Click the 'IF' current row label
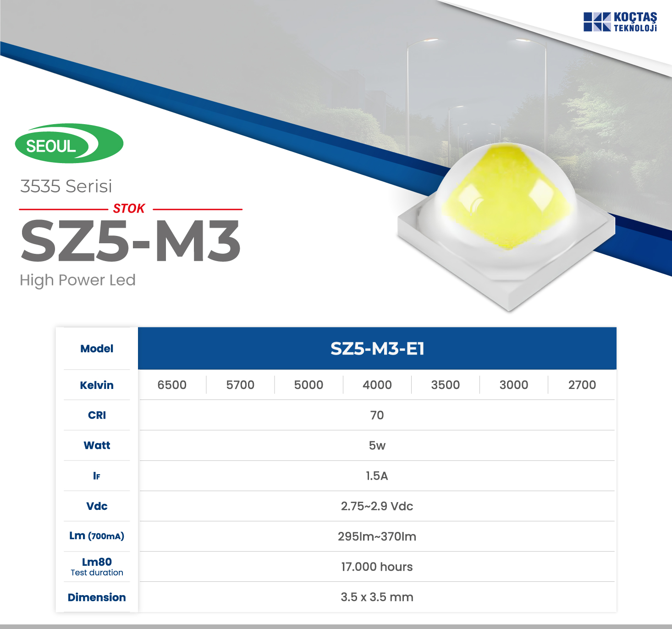672x629 pixels. click(97, 476)
